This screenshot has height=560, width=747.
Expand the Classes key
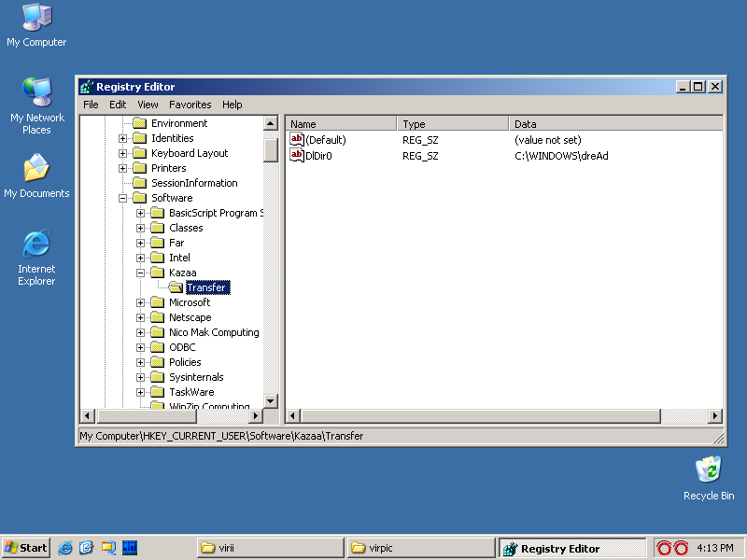point(140,228)
